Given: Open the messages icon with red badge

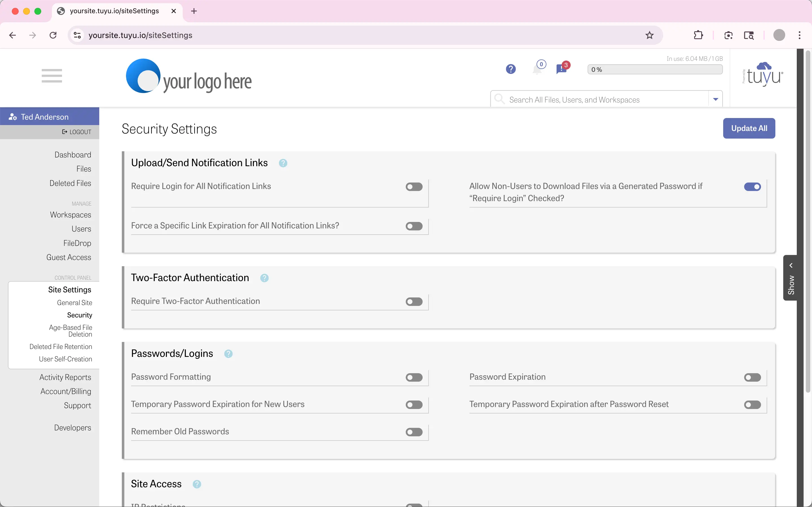Looking at the screenshot, I should point(562,69).
